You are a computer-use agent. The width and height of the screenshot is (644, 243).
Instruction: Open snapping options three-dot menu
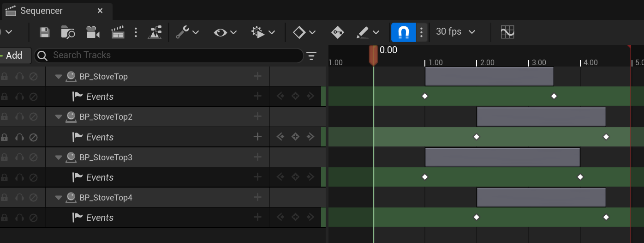[421, 32]
